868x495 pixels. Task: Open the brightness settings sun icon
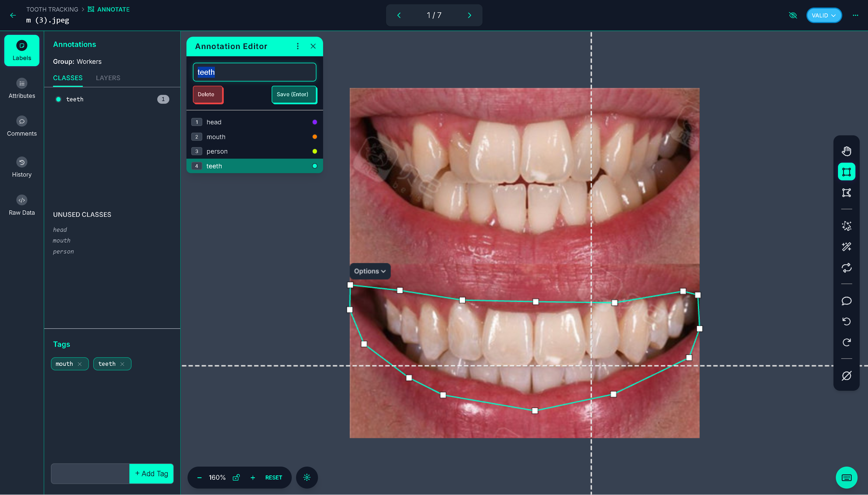(x=307, y=478)
